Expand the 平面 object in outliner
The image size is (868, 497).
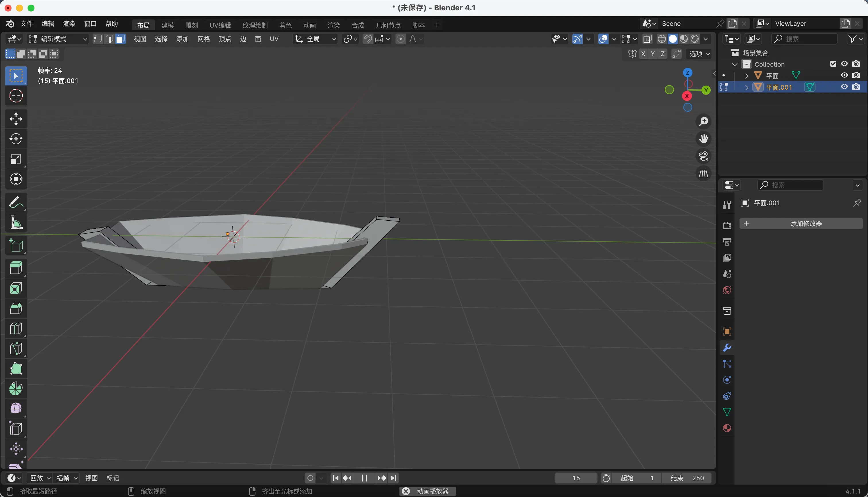(x=747, y=76)
